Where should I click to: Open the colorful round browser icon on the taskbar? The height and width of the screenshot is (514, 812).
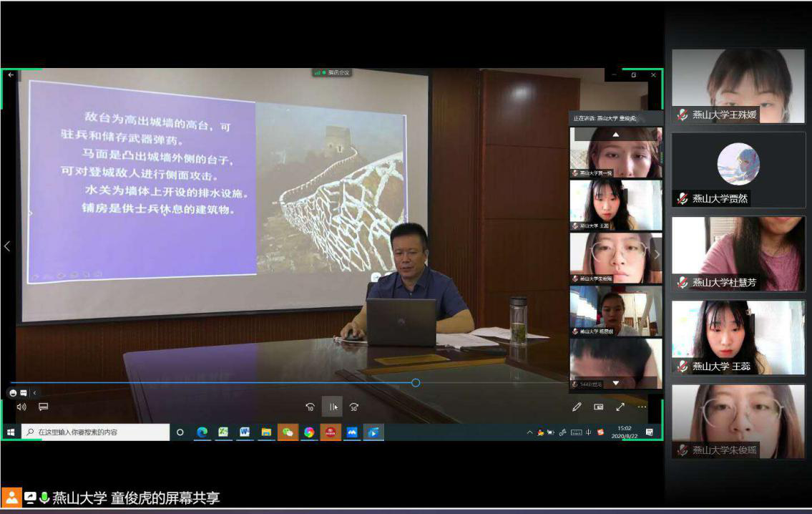(x=309, y=432)
